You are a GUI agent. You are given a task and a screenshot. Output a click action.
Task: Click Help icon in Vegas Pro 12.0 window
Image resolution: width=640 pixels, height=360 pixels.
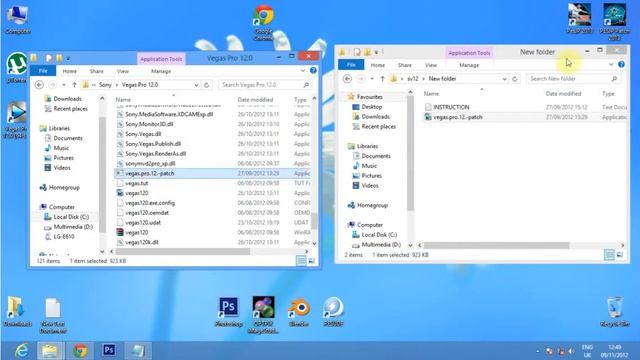(x=313, y=71)
